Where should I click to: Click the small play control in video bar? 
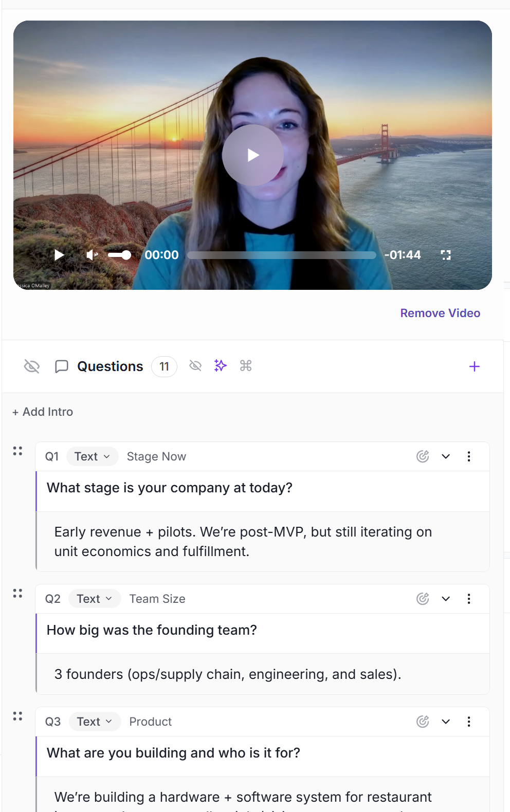click(x=59, y=255)
